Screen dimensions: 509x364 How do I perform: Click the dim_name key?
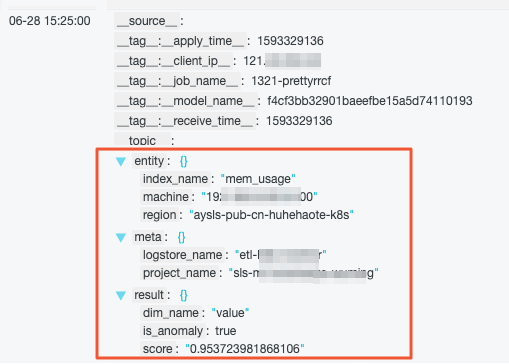[x=171, y=313]
